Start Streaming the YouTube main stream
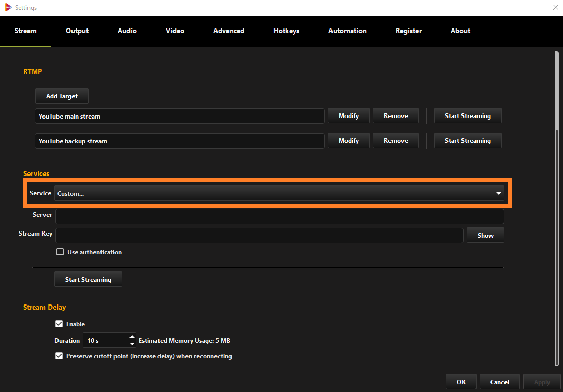This screenshot has width=563, height=392. [x=467, y=115]
